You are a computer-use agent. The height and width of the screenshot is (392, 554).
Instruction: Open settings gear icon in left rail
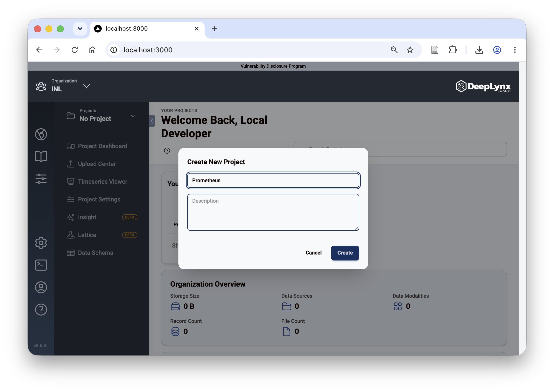[x=41, y=243]
